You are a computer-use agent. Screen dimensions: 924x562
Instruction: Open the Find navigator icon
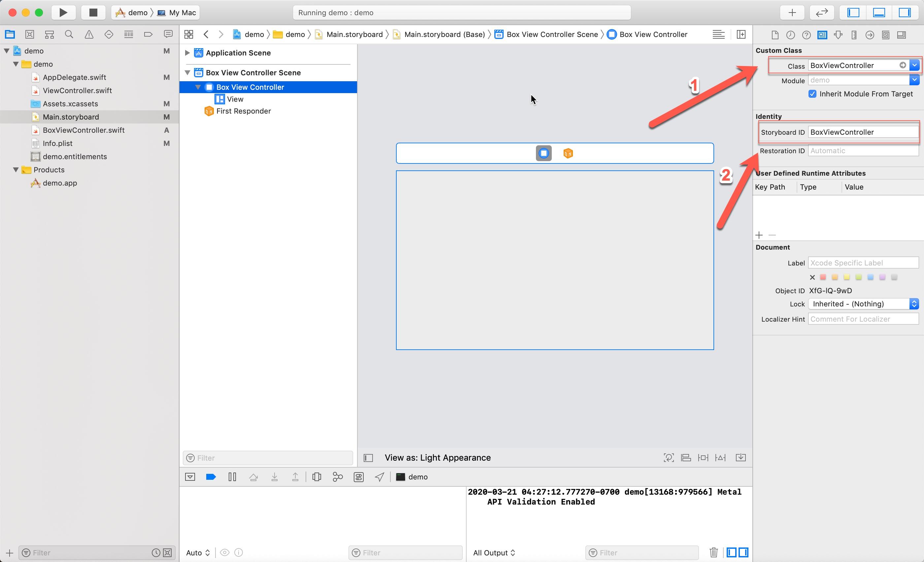(69, 35)
